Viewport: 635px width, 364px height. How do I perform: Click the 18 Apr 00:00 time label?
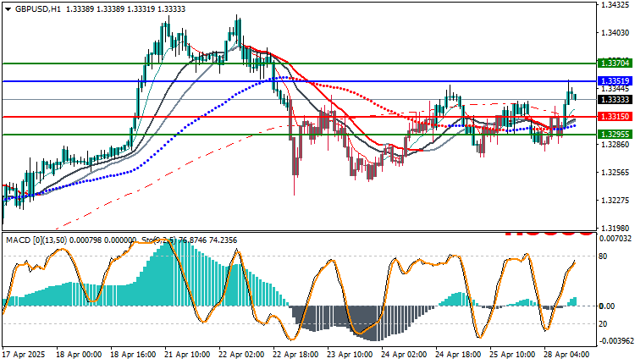[79, 355]
